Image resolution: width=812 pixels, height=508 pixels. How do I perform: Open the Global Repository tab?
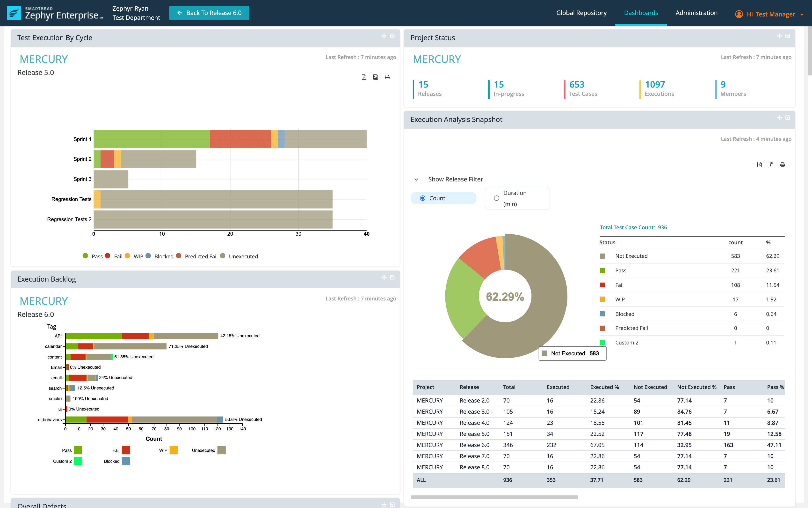point(581,13)
